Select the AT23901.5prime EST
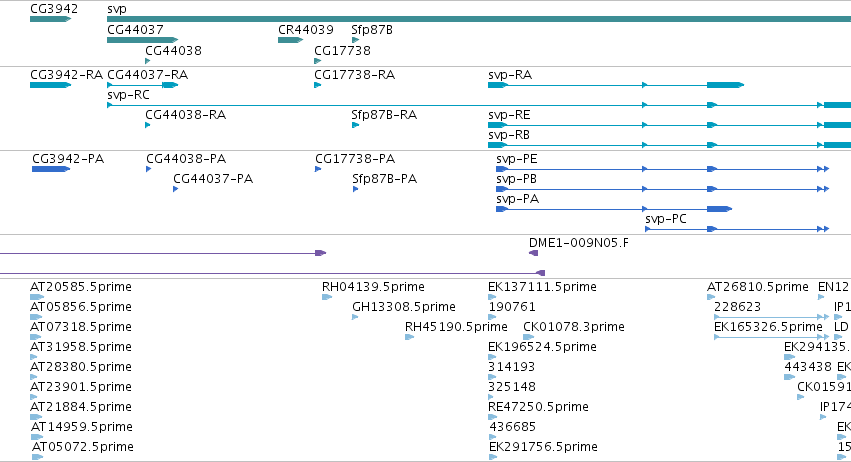Screen dimensions: 851x462 point(34,397)
